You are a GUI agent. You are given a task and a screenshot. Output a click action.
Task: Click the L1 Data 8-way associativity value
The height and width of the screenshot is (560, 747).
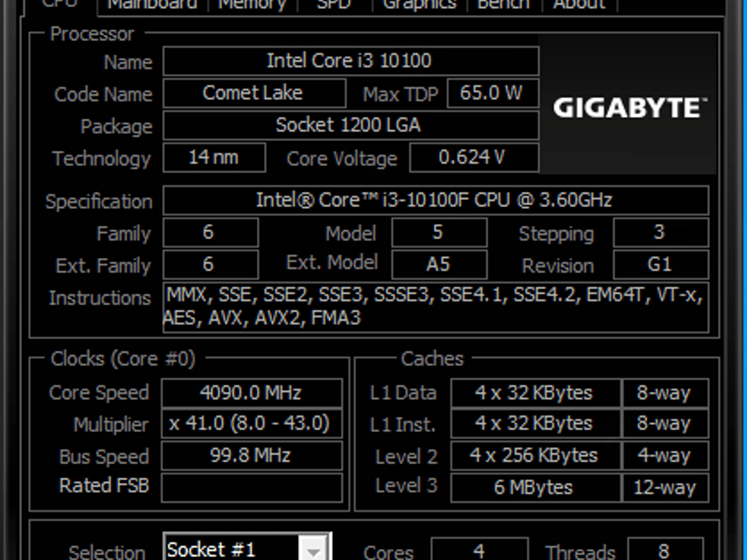(666, 393)
